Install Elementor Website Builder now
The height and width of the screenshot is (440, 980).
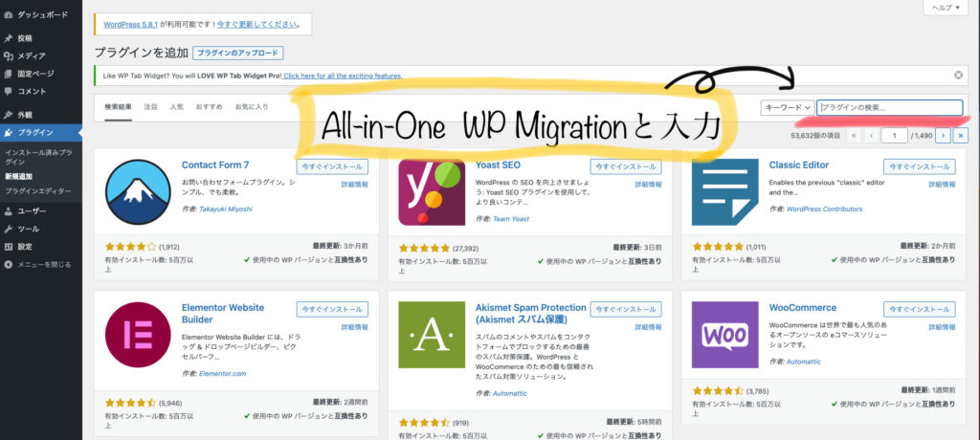coord(332,309)
